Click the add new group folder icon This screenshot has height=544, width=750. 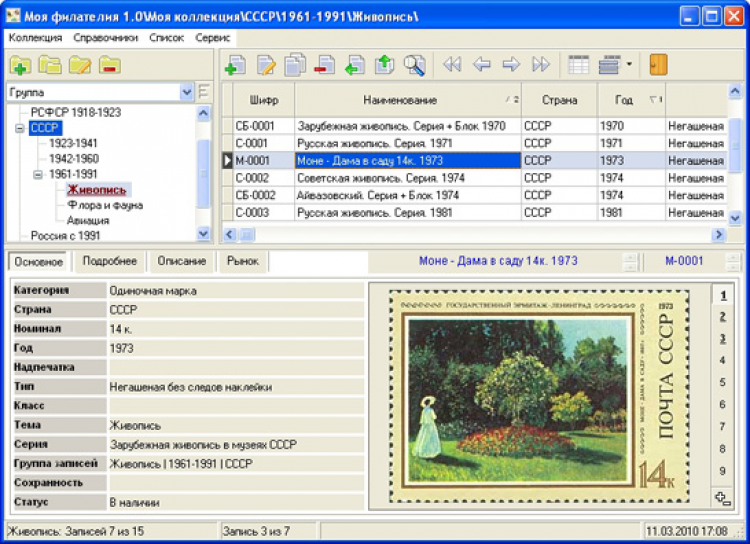pos(21,67)
